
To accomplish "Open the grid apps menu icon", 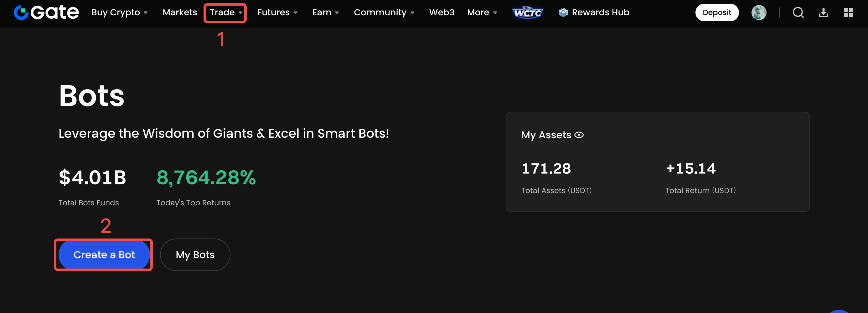I will click(x=848, y=13).
